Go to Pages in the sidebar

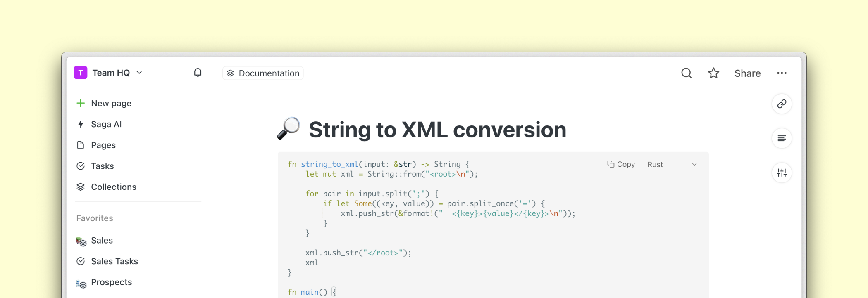[103, 145]
